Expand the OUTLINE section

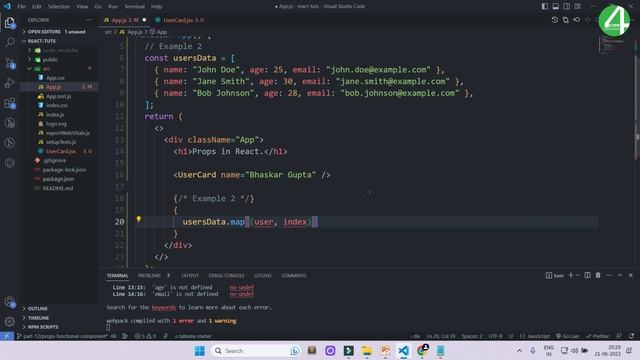click(x=38, y=309)
